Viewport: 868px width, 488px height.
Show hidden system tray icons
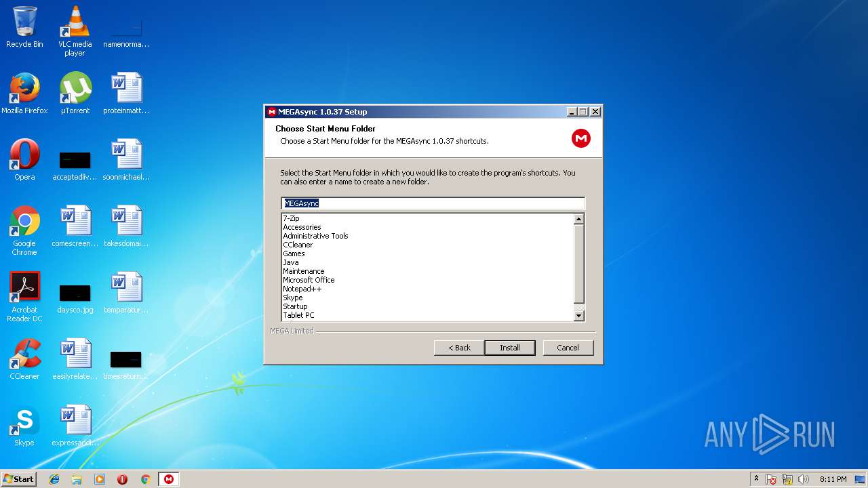point(756,479)
